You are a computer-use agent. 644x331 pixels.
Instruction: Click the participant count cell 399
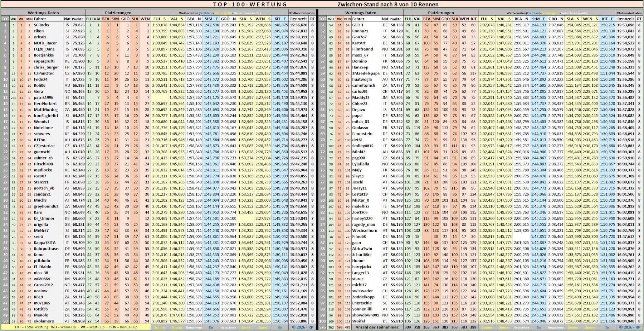[473, 327]
